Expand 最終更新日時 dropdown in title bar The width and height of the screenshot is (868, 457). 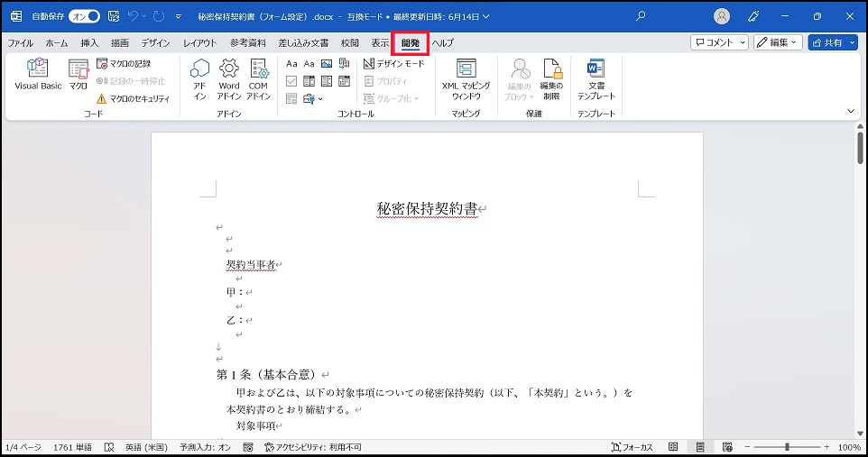486,16
